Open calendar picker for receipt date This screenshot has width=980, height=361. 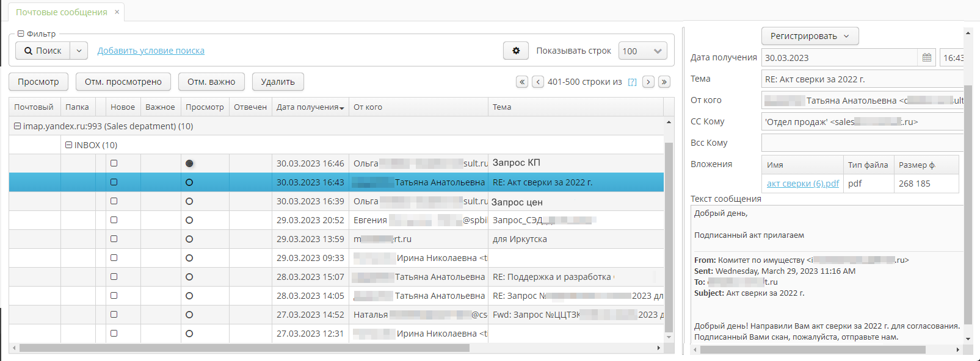click(926, 58)
